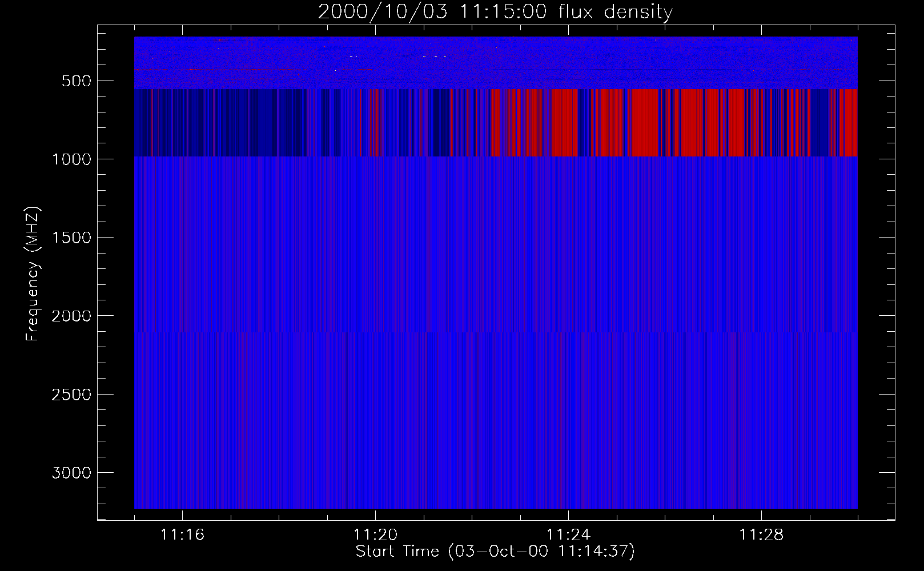Click the spectrogram at 1500 MHz near 11:20
Image resolution: width=924 pixels, height=571 pixels.
375,237
